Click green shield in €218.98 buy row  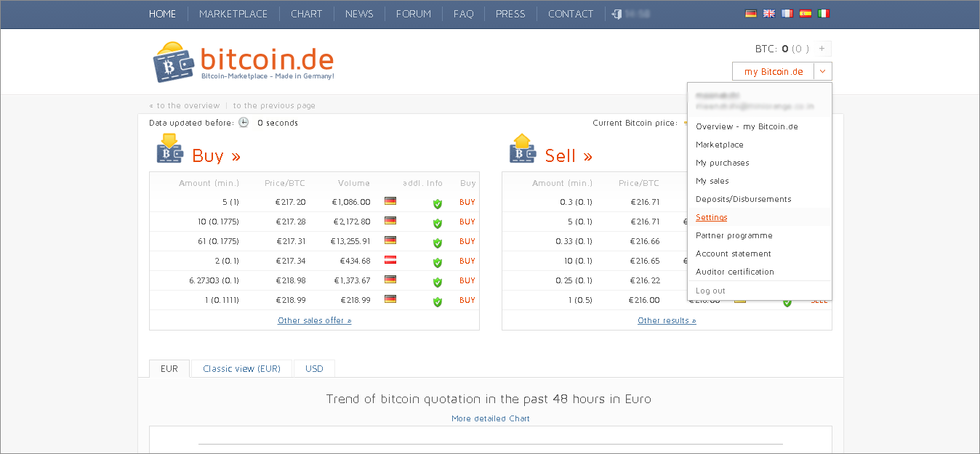point(438,282)
